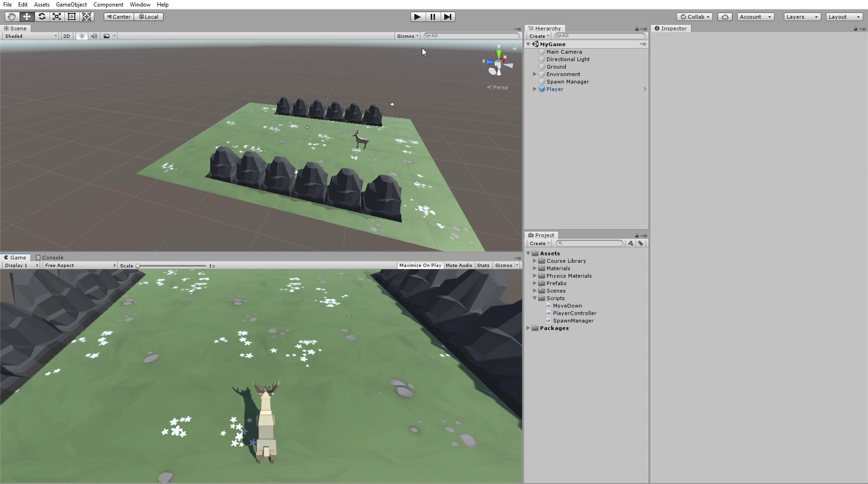Select the Scale tool
Viewport: 868px width, 484px height.
point(57,17)
